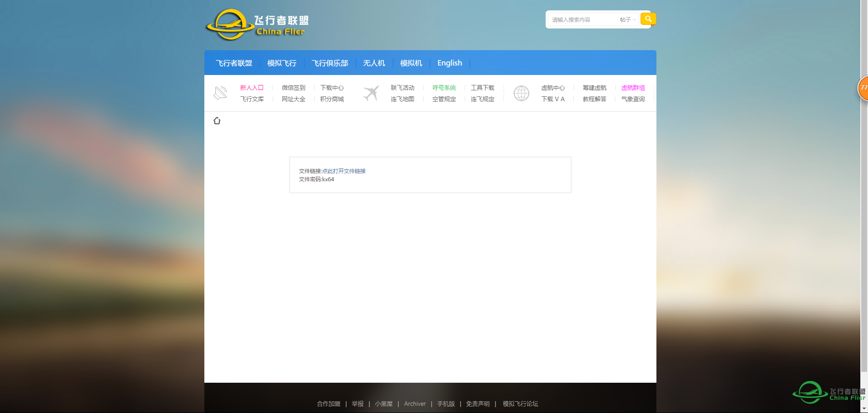
Task: Open 虚航群组 link
Action: (x=633, y=88)
